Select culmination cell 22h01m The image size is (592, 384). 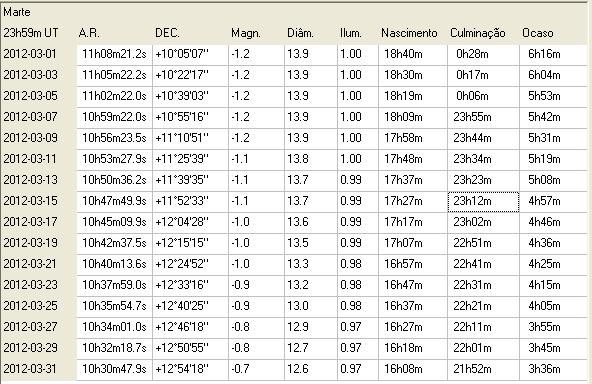click(x=483, y=349)
